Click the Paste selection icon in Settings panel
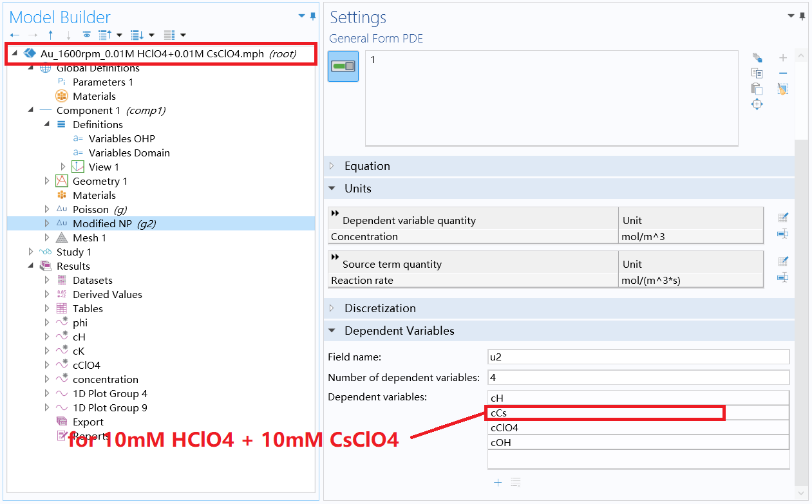Viewport: 812px width, 504px height. tap(757, 88)
